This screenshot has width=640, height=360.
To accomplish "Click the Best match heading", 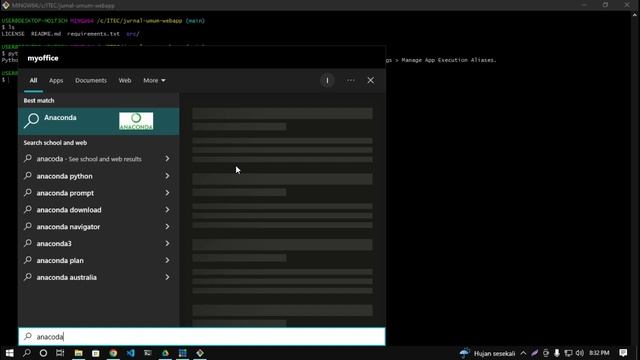I will point(39,100).
